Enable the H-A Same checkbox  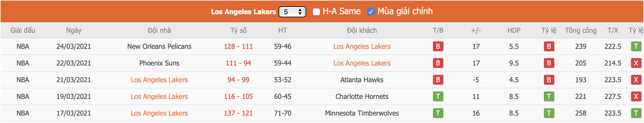click(x=316, y=12)
